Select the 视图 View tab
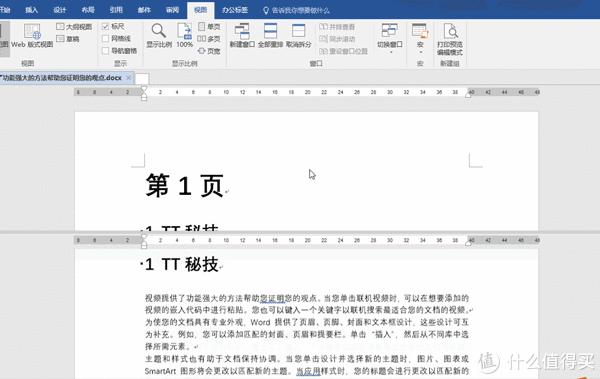 pos(201,10)
